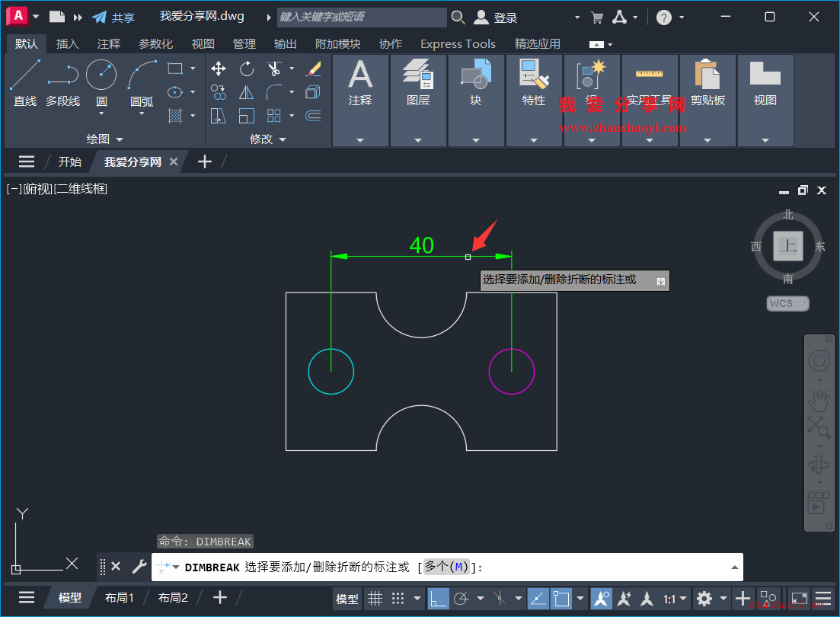Open the polar tracking settings dropdown arrow

(x=481, y=598)
